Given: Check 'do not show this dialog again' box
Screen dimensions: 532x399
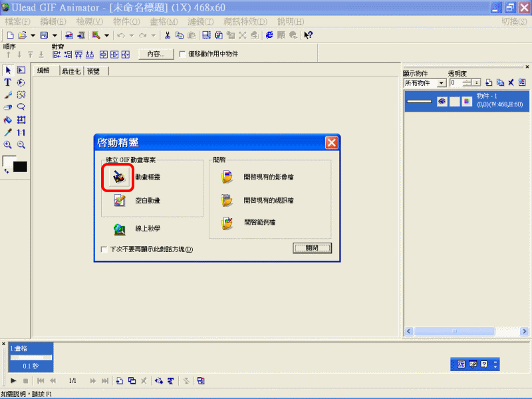Looking at the screenshot, I should (104, 250).
